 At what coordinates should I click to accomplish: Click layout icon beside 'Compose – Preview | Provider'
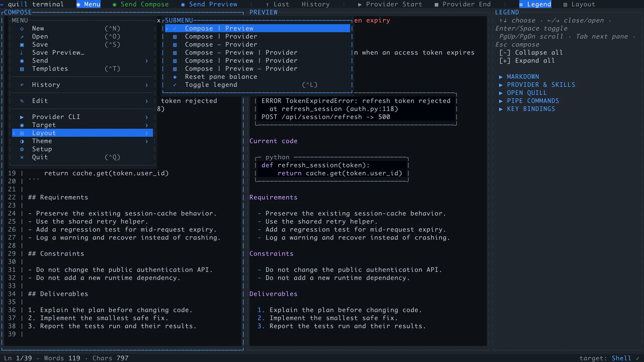(x=175, y=53)
